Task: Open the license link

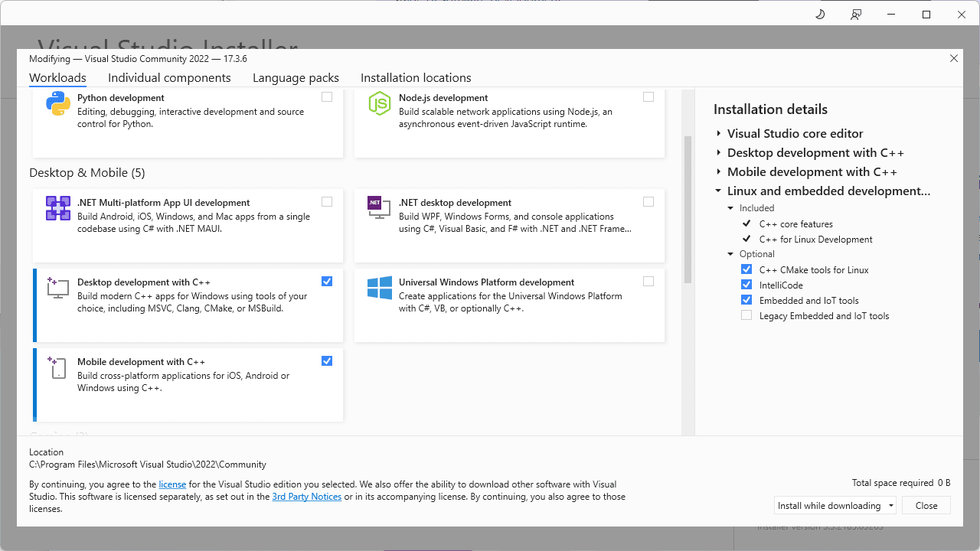Action: click(x=172, y=484)
